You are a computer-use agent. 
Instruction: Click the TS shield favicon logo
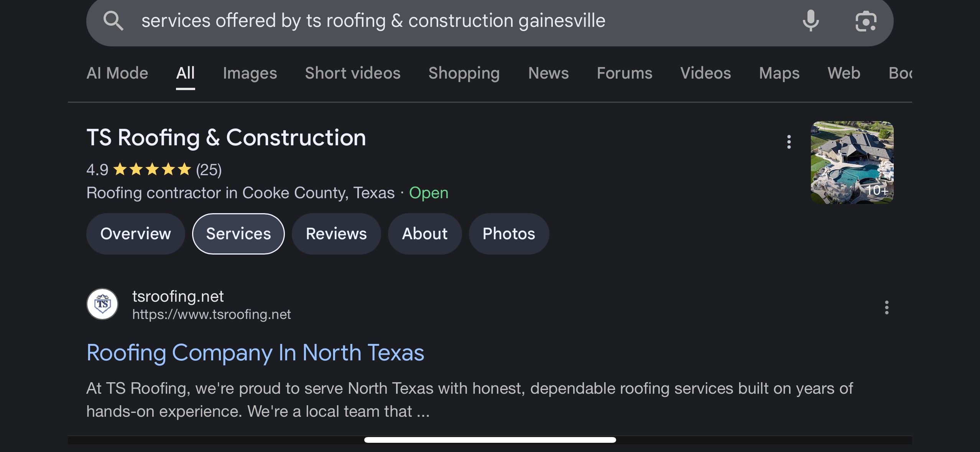[x=102, y=304]
